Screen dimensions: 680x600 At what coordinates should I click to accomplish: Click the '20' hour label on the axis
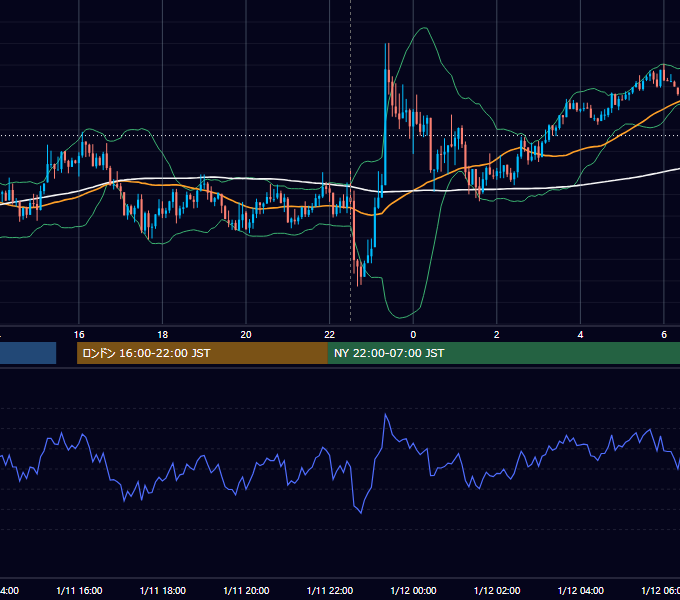(x=246, y=335)
